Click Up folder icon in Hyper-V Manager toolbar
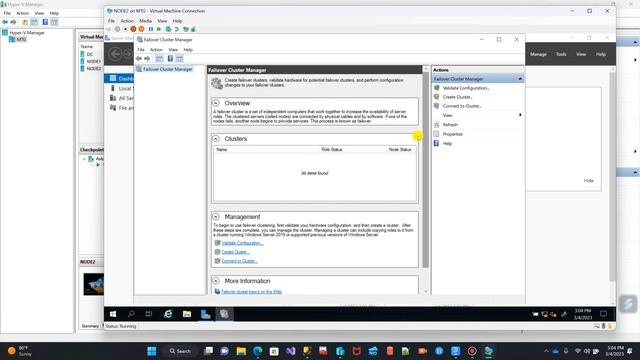 click(25, 22)
